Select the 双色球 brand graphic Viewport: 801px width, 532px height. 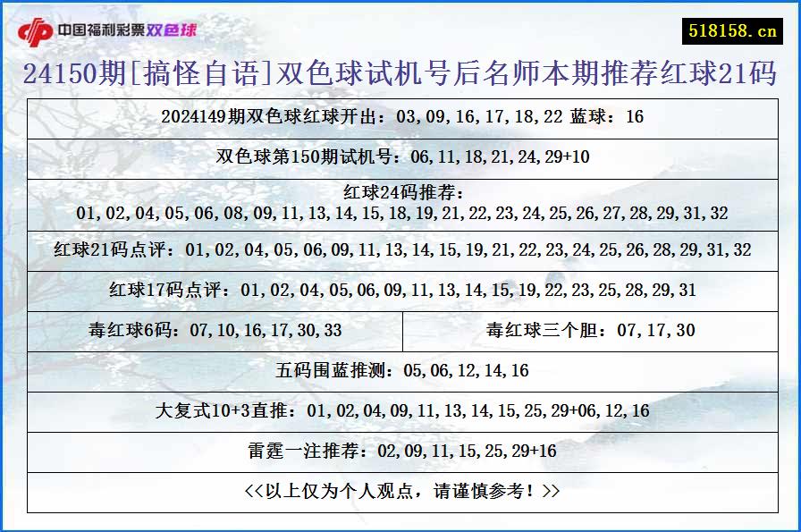172,29
